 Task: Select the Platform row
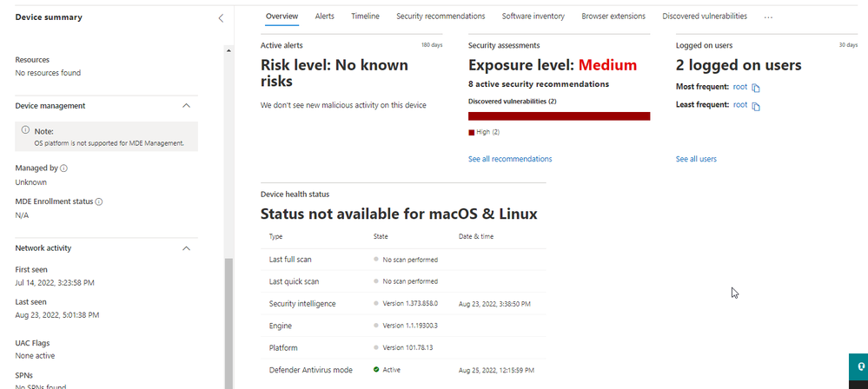click(x=403, y=348)
